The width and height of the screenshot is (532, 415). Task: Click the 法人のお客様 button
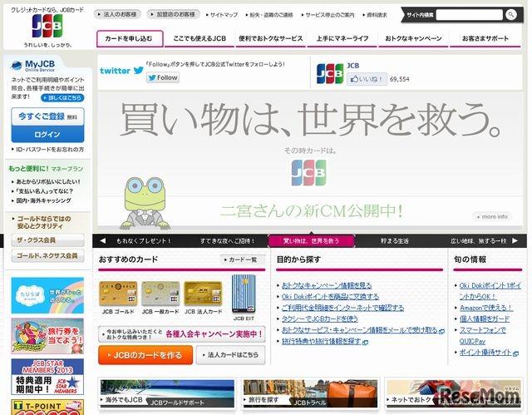coord(117,14)
